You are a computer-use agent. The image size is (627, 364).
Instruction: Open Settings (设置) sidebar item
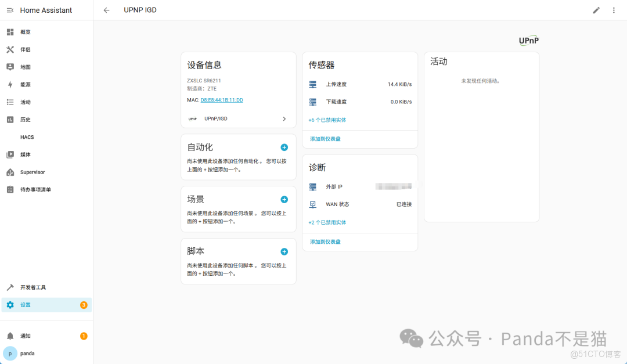pos(26,304)
